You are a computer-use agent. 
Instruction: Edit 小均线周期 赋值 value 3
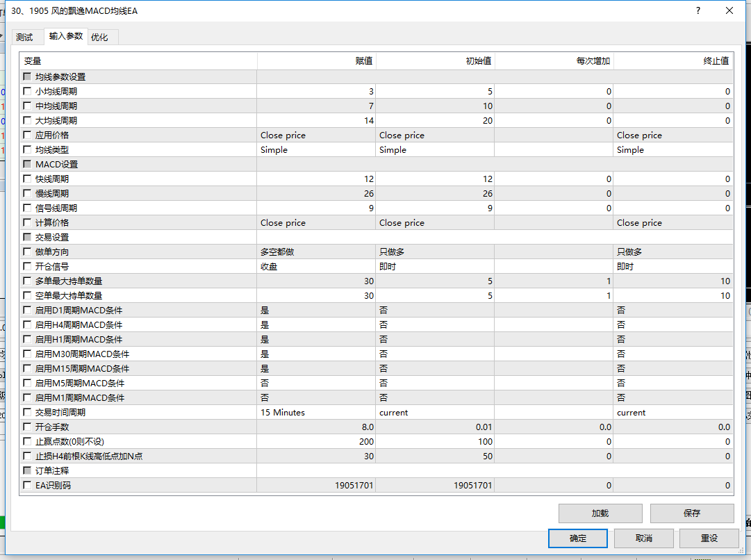[x=316, y=92]
